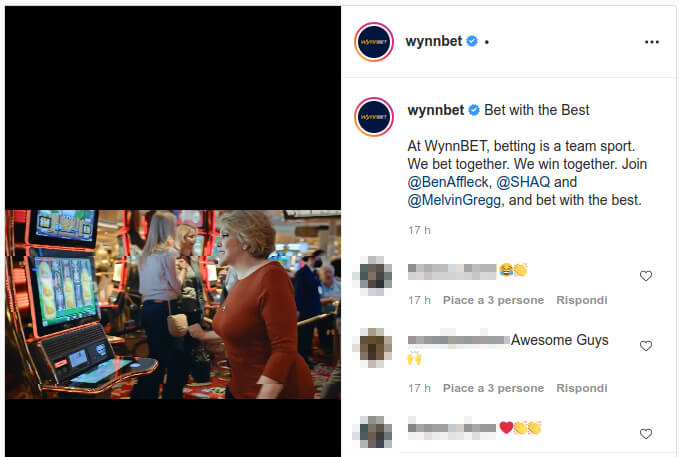This screenshot has width=679, height=457.
Task: Open the 'Awesome Guys' commenter's avatar
Action: click(x=374, y=348)
